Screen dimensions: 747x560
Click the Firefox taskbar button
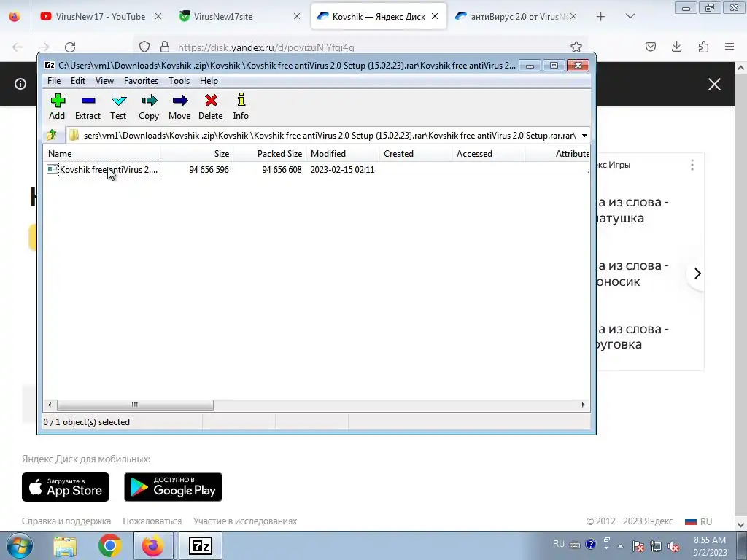pyautogui.click(x=153, y=546)
